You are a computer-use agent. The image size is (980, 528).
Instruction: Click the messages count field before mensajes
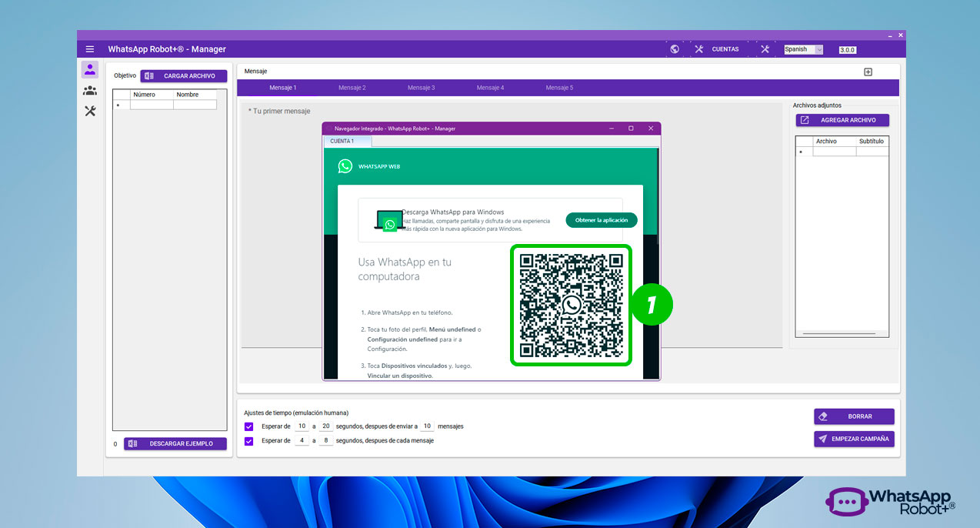click(x=427, y=426)
